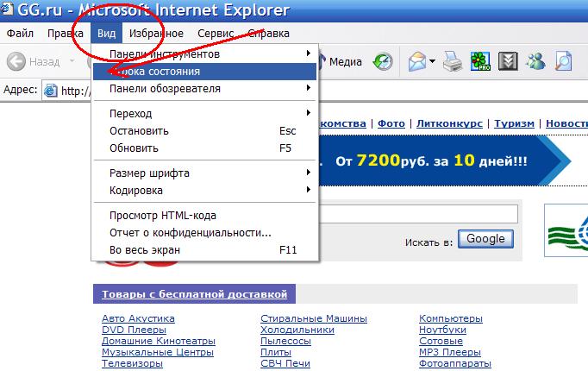The height and width of the screenshot is (371, 588).
Task: Click the page icon in address bar
Action: [51, 91]
